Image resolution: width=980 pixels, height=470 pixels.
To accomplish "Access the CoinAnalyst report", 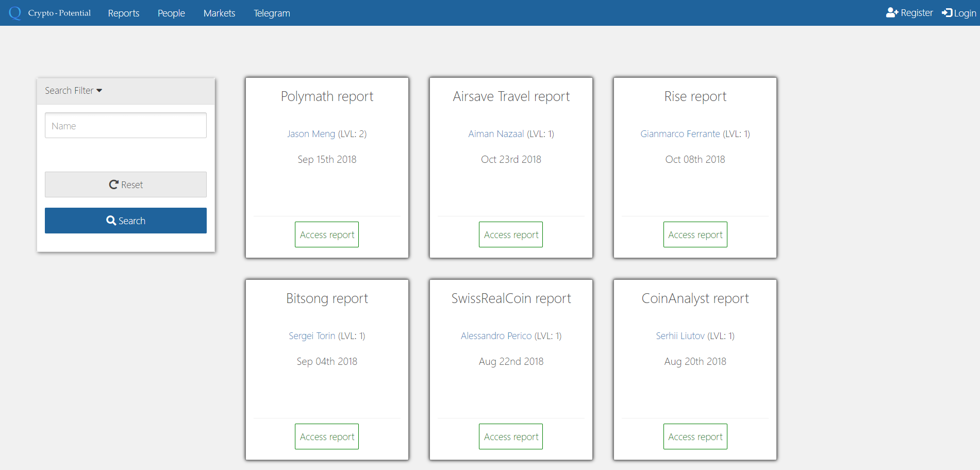I will coord(695,437).
